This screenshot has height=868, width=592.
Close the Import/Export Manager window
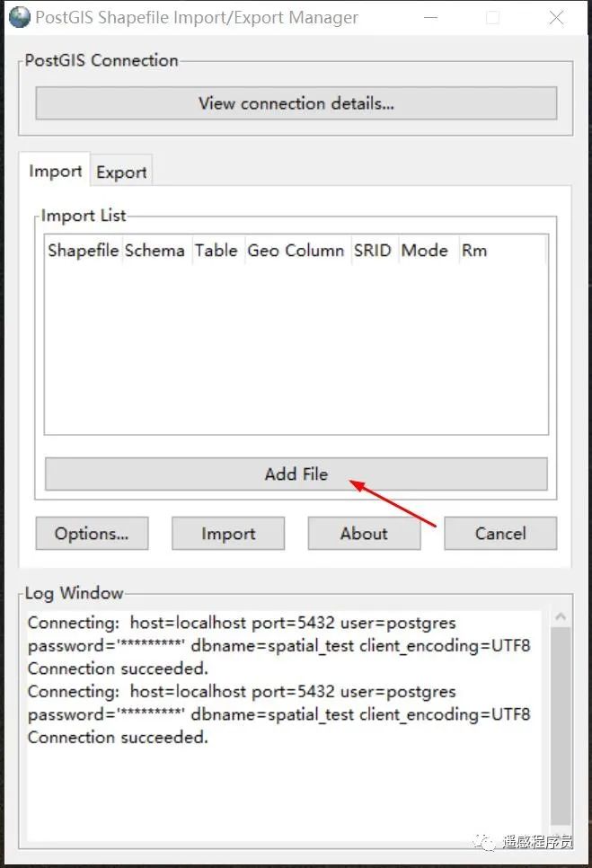tap(556, 18)
